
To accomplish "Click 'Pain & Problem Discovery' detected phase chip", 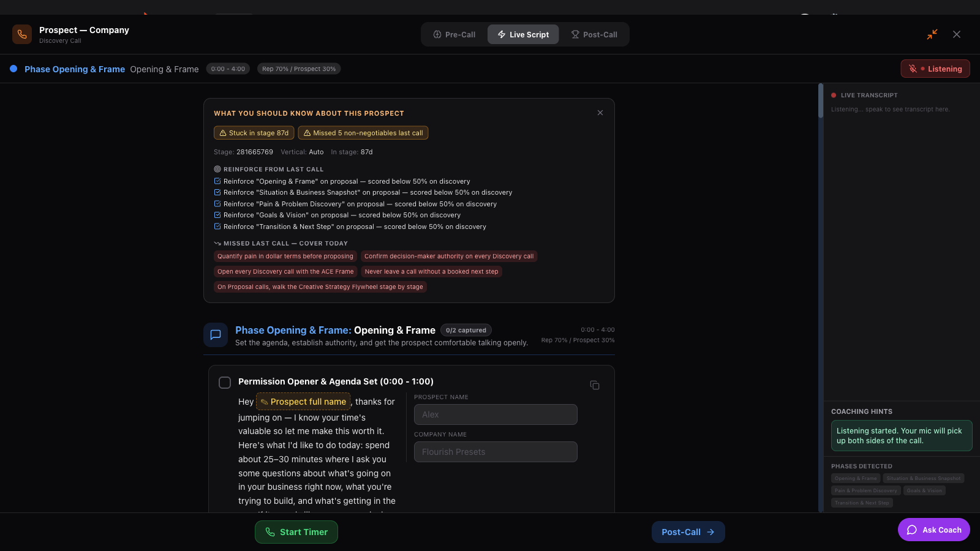I will tap(866, 490).
